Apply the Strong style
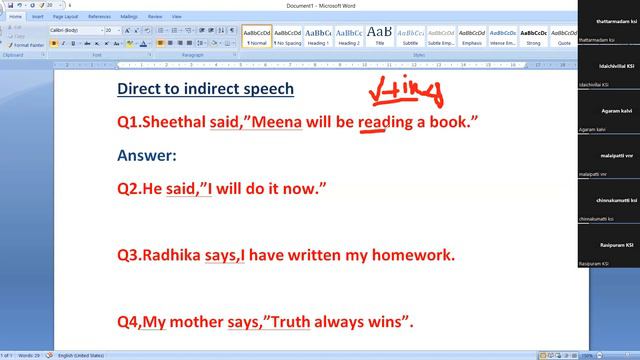Screen dimensions: 640x360 533,37
